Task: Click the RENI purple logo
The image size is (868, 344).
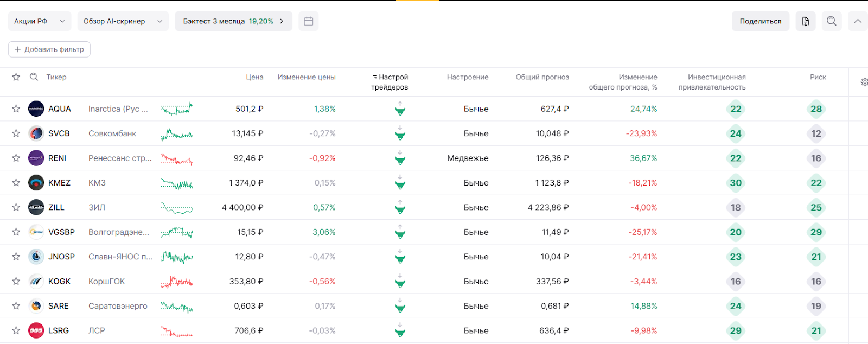Action: 36,158
